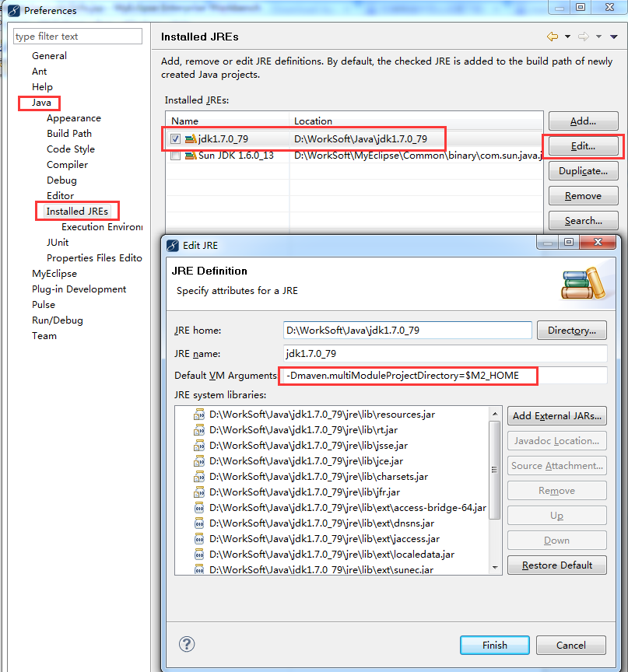Select Pulse preferences node
This screenshot has height=672, width=628.
click(x=44, y=305)
